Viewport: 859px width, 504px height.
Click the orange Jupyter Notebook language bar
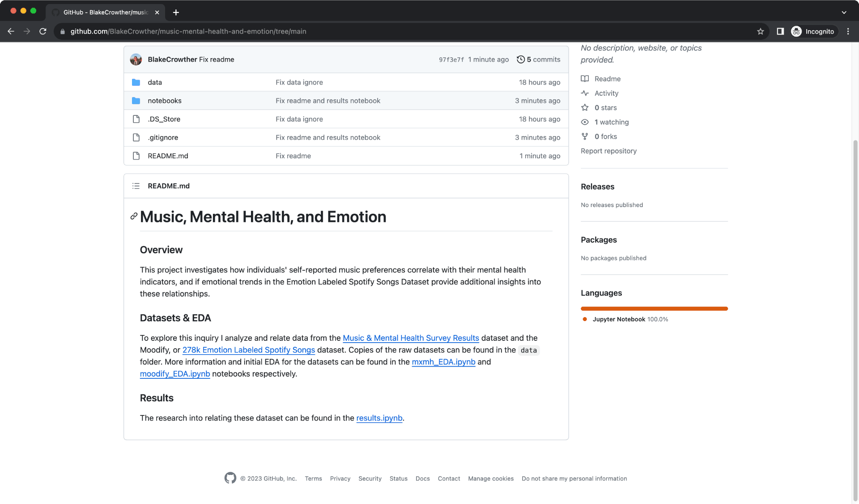[654, 309]
